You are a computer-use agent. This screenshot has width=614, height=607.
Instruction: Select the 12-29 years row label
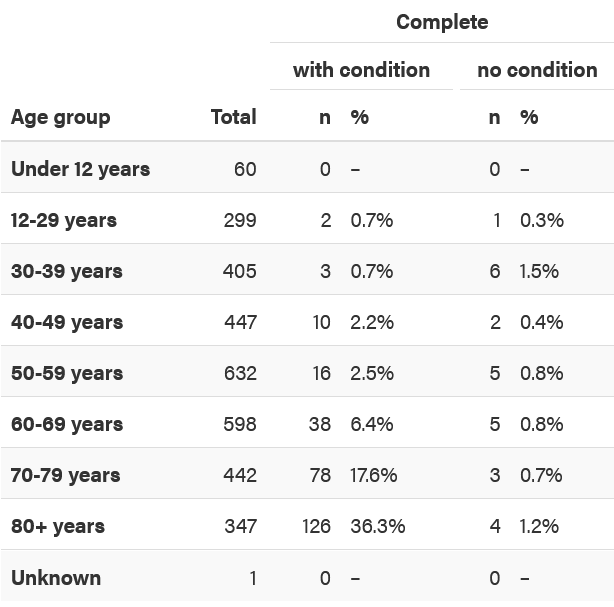point(64,220)
